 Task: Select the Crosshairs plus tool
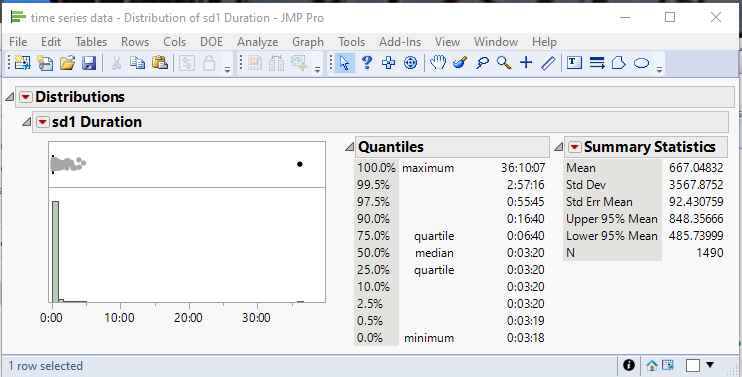[526, 62]
